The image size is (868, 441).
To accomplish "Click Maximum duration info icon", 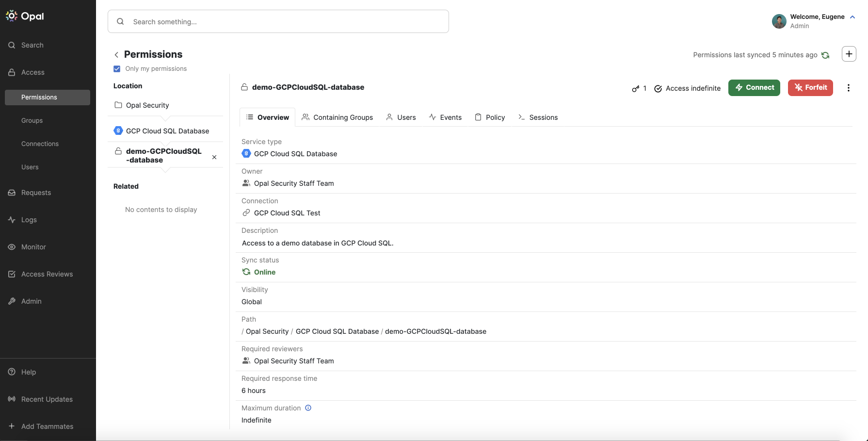I will 308,408.
